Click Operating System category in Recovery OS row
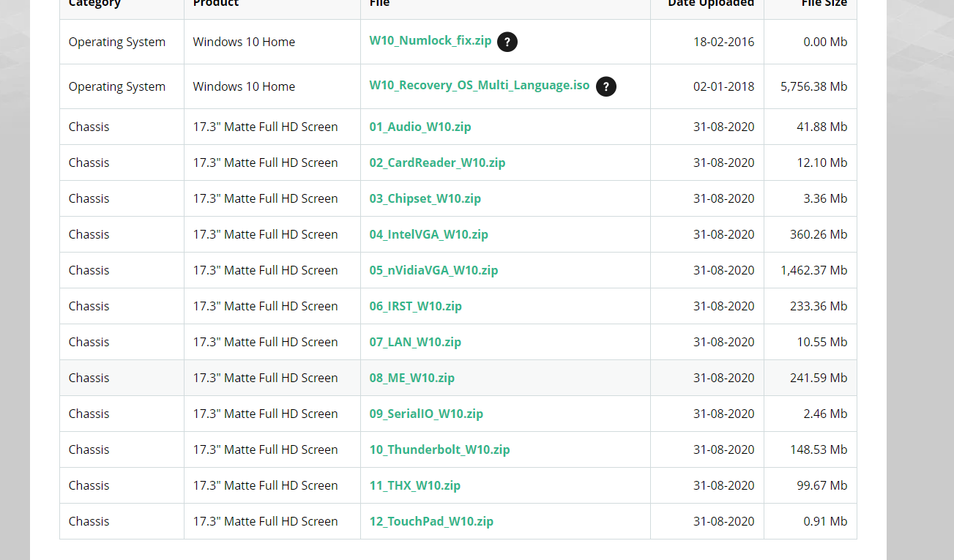 point(117,86)
